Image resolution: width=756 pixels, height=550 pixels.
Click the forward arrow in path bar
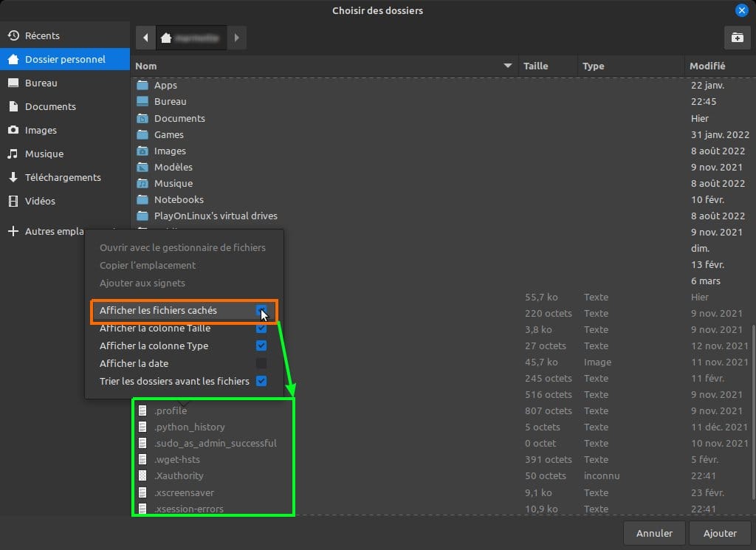tap(236, 38)
